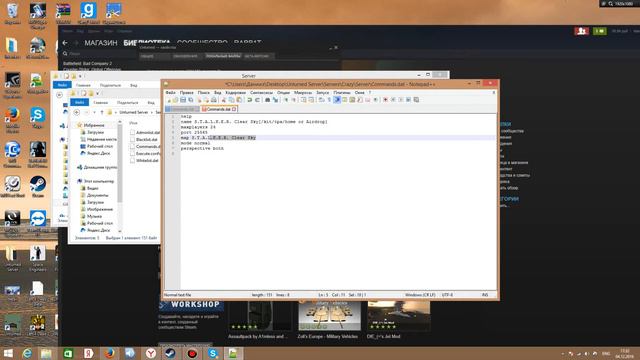Open the Файл menu in Notepad++
The image size is (640, 360).
[x=170, y=93]
